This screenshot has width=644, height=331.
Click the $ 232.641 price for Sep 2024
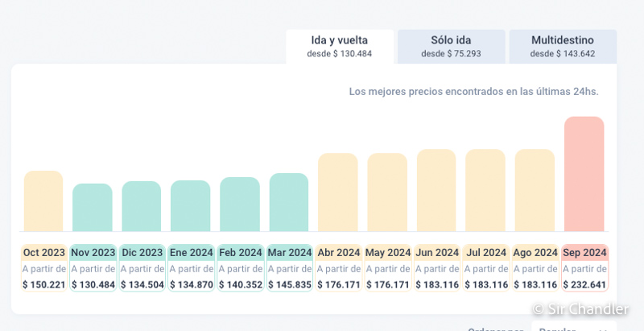(584, 284)
